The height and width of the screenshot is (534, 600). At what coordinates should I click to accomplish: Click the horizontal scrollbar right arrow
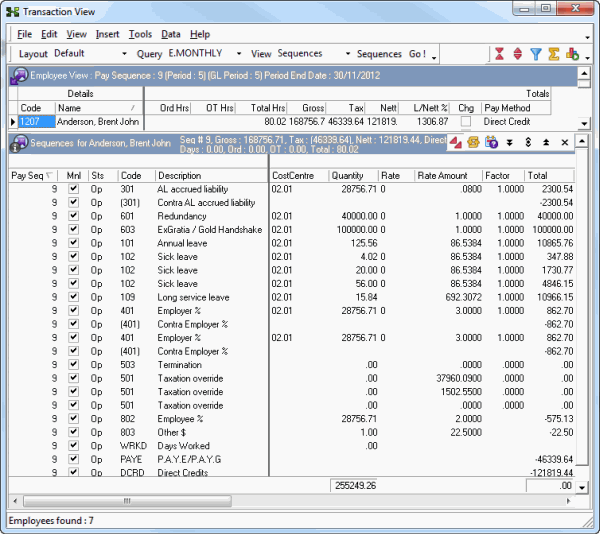point(568,501)
